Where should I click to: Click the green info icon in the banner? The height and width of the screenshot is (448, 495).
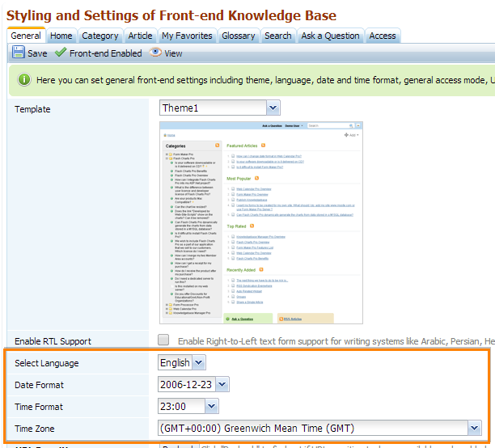[24, 79]
